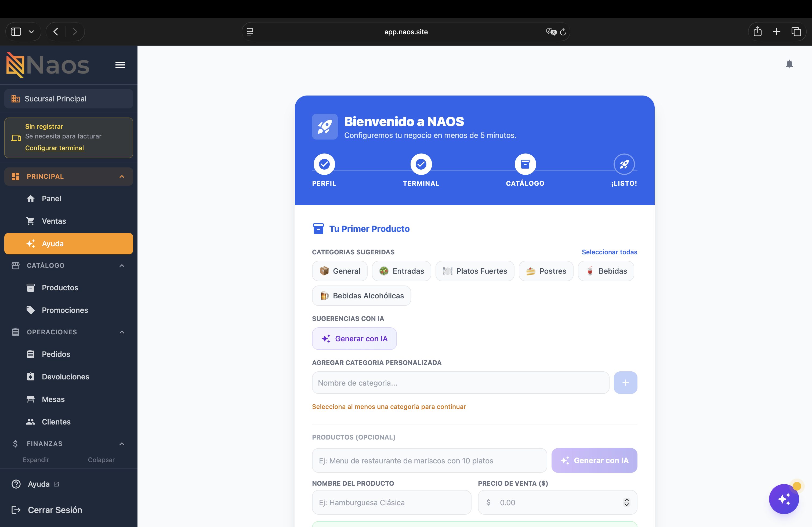
Task: Toggle the Entradas category chip
Action: pos(401,271)
